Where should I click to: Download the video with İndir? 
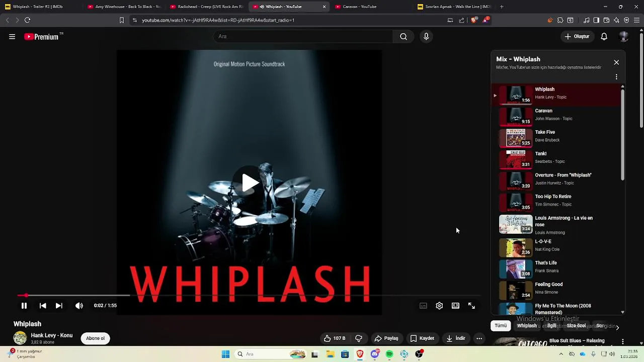click(455, 338)
